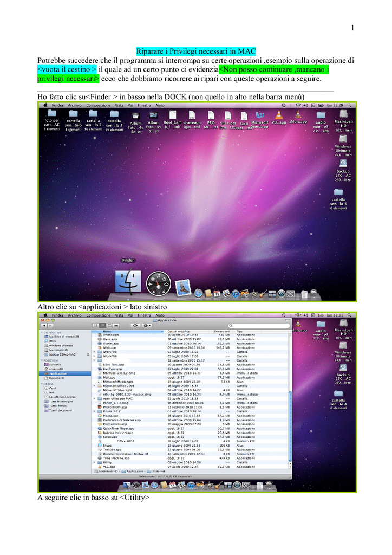Click '3 Internet' in the Finder path bar
The width and height of the screenshot is (392, 555).
point(155,471)
